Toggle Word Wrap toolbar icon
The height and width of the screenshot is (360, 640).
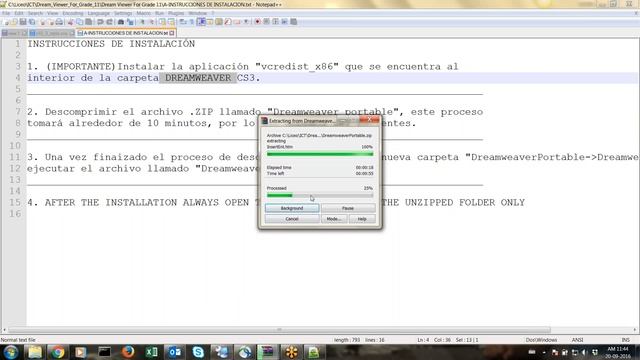point(183,22)
